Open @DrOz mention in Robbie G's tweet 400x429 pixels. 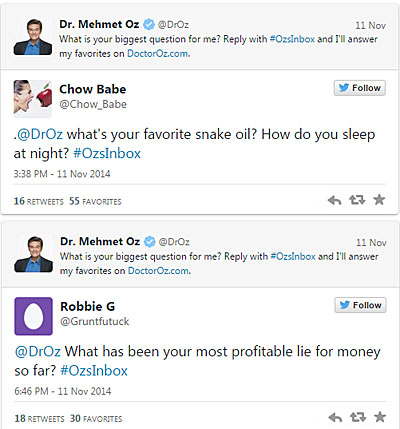[x=38, y=352]
